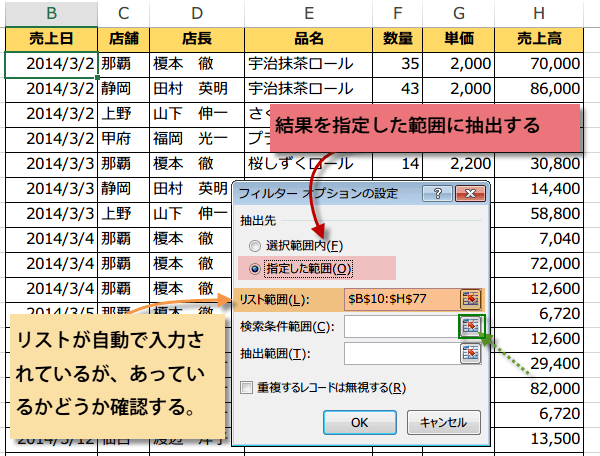Select cell with 70,000 sales value

[x=539, y=64]
